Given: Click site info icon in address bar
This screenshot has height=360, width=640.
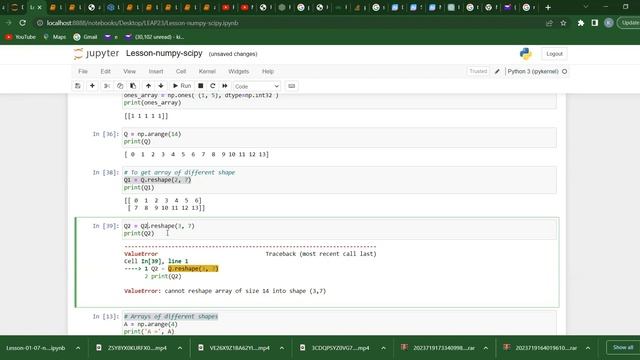Looking at the screenshot, I should pyautogui.click(x=40, y=23).
